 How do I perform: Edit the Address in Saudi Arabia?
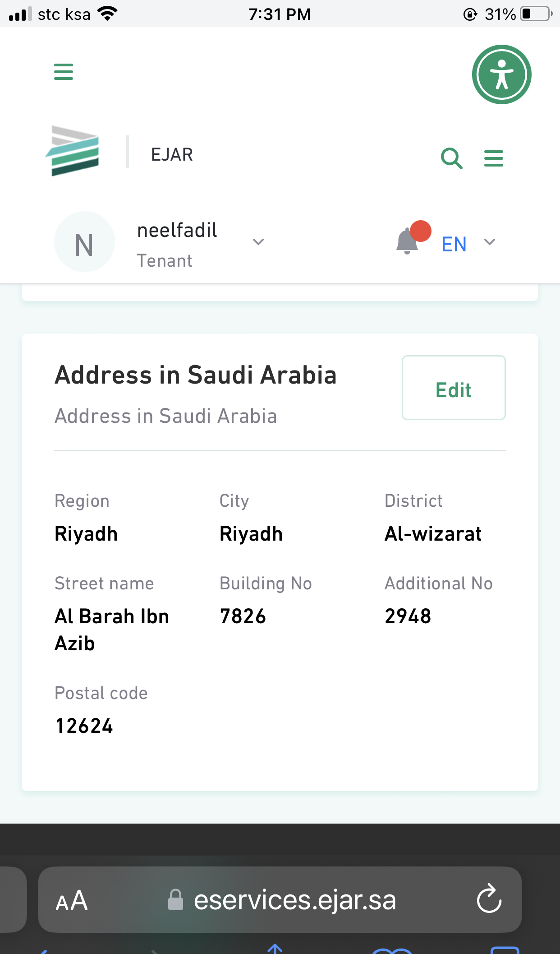[x=453, y=388]
